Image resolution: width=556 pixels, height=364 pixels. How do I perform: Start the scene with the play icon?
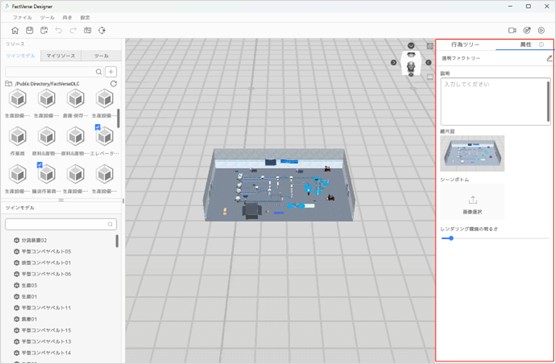541,30
